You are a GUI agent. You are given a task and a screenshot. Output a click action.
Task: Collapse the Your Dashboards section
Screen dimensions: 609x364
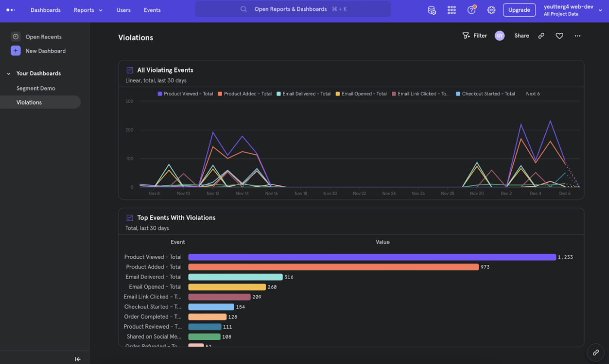tap(8, 73)
